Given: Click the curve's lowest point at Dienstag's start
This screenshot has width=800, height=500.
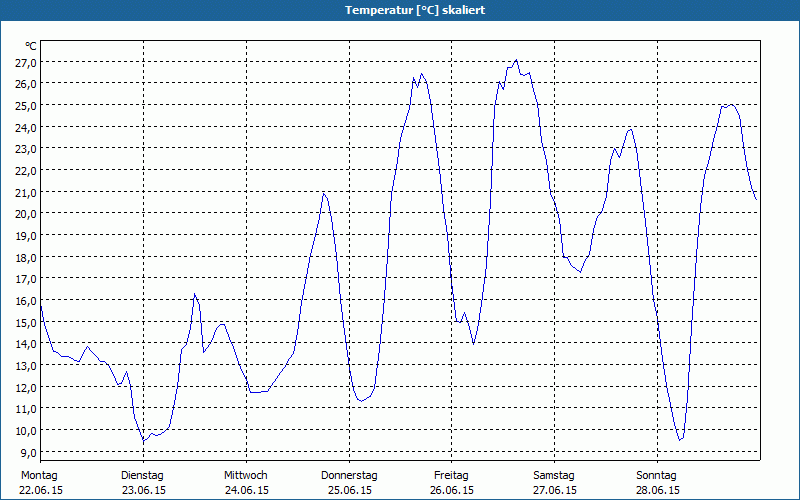Looking at the screenshot, I should [x=144, y=441].
